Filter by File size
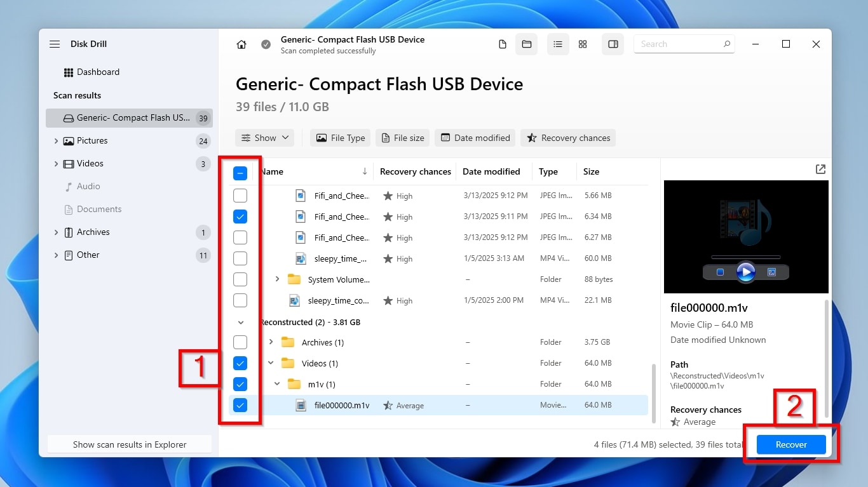This screenshot has height=487, width=868. [402, 138]
